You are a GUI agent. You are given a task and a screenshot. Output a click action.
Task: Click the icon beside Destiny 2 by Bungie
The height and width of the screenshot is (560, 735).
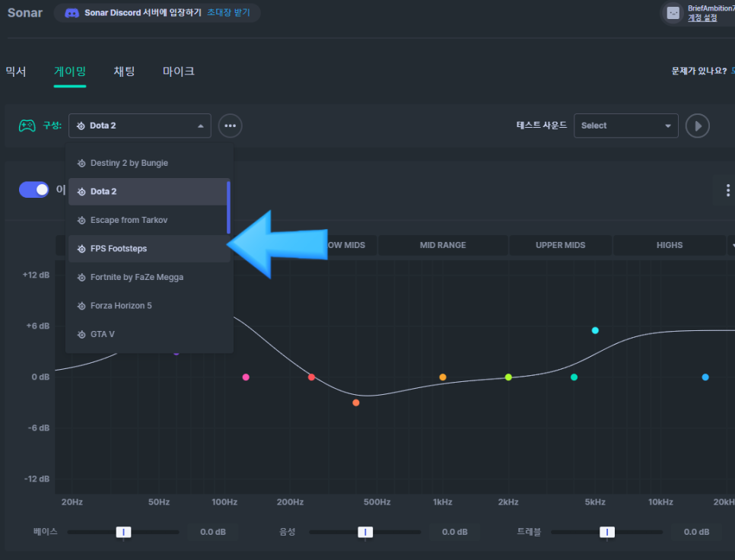click(x=81, y=163)
